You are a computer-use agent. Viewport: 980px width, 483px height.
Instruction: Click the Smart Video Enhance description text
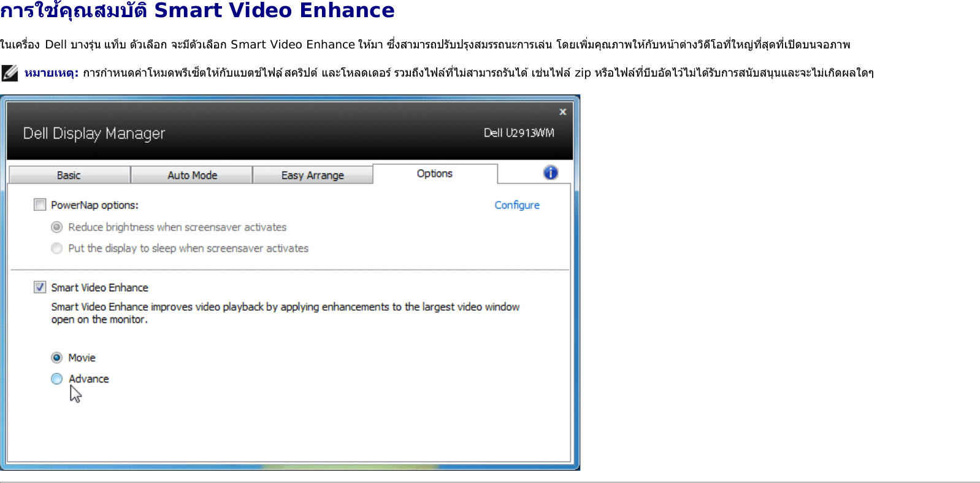pos(285,313)
